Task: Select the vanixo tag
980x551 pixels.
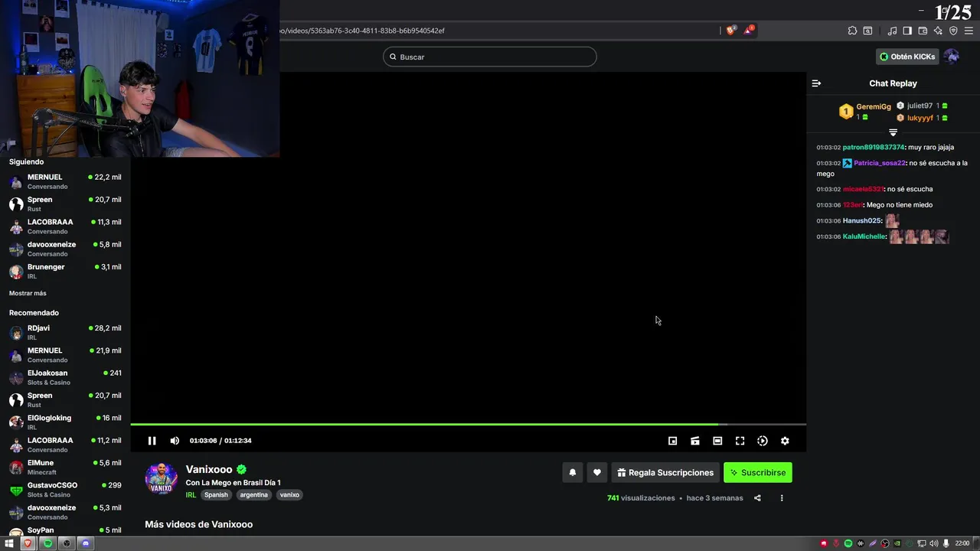Action: tap(289, 495)
